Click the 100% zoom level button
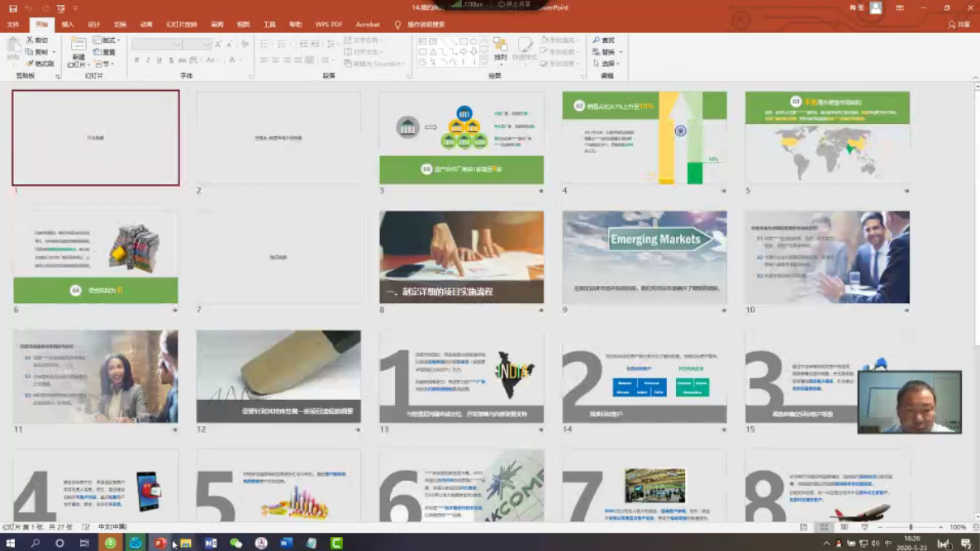Screen dimensions: 980x551 coord(959,527)
